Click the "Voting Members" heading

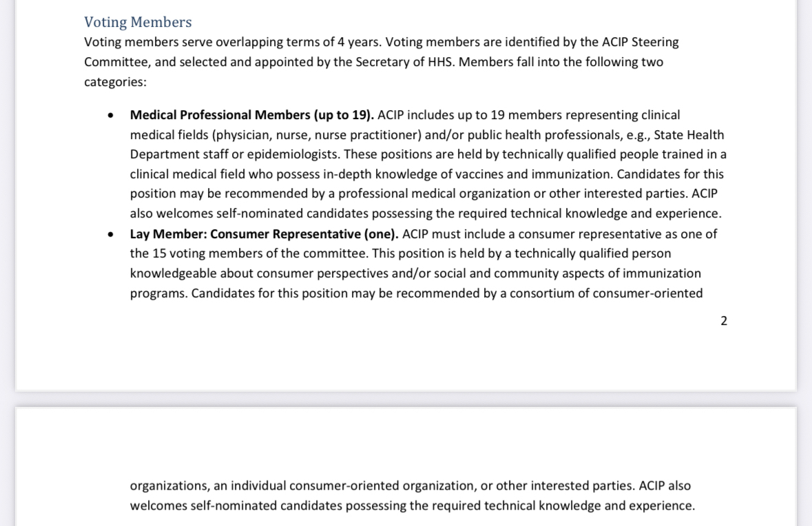[x=138, y=22]
